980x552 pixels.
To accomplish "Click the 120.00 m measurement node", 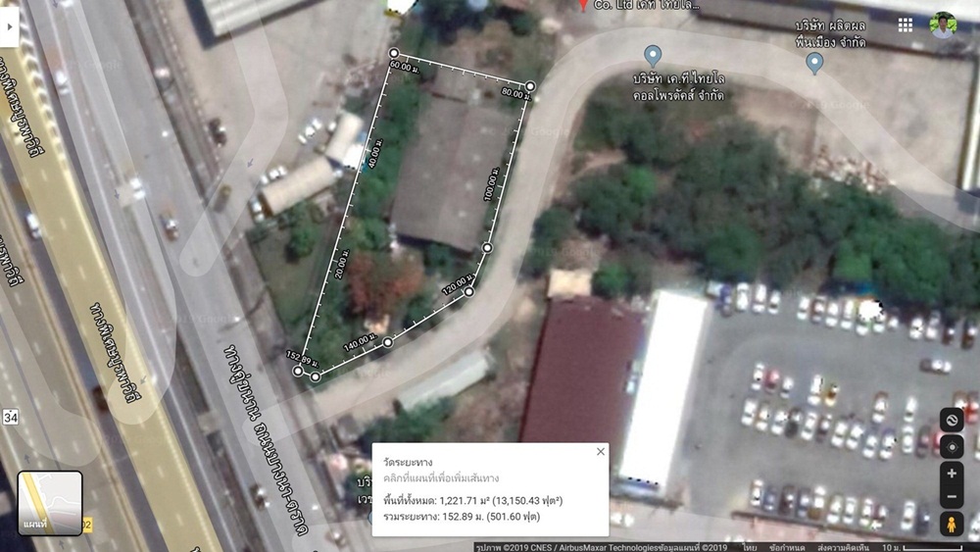I will pyautogui.click(x=468, y=291).
